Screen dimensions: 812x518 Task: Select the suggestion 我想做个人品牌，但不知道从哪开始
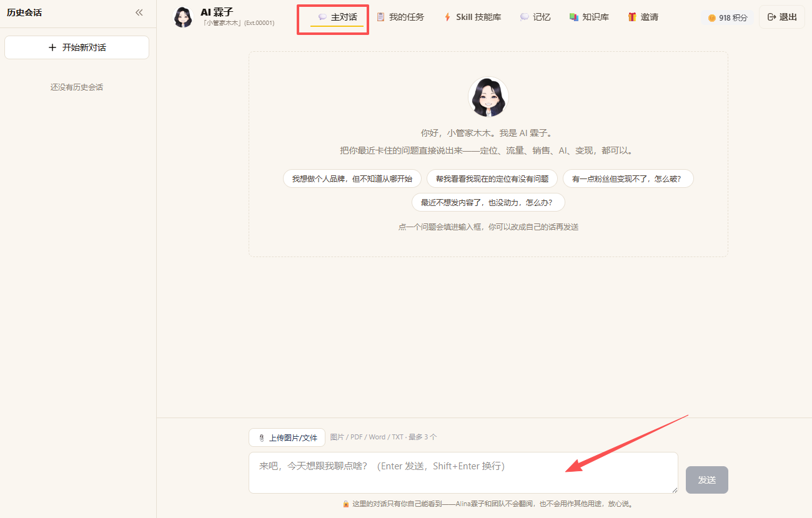coord(352,178)
